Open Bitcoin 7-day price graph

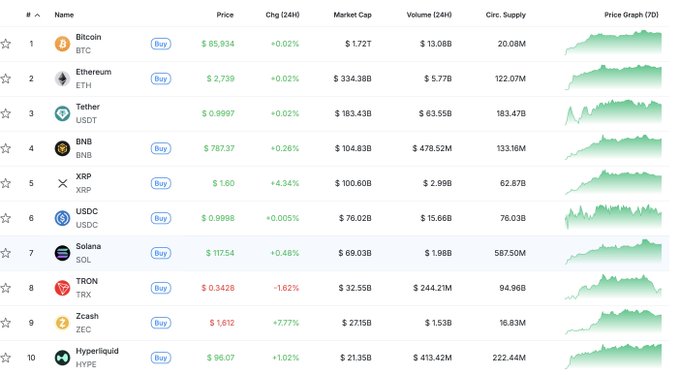(x=613, y=42)
